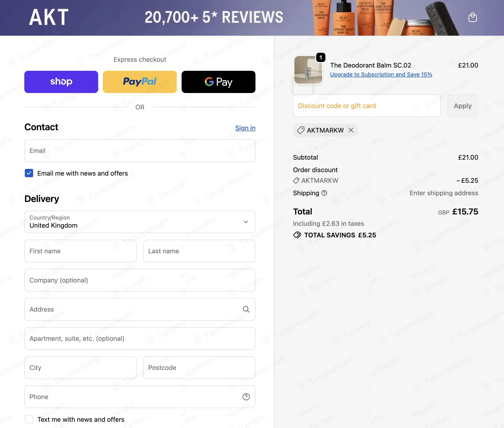Focus the Postcode input field
The height and width of the screenshot is (428, 504).
(199, 368)
